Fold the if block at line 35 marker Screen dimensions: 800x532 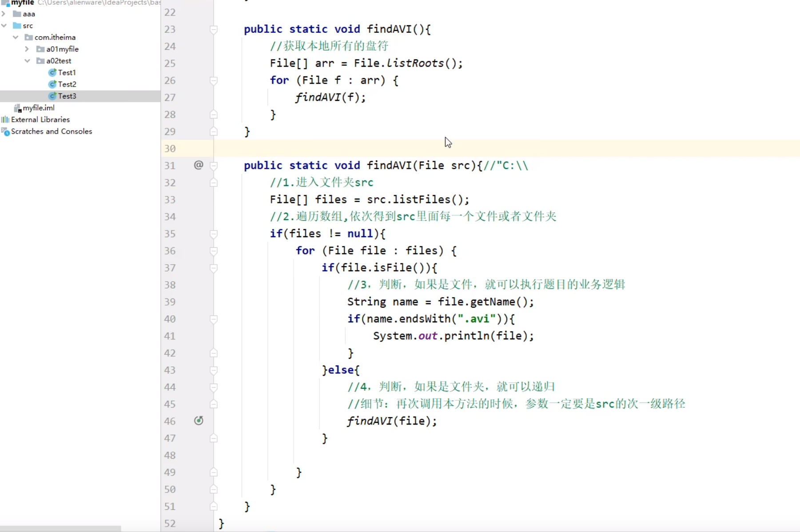[x=214, y=234]
